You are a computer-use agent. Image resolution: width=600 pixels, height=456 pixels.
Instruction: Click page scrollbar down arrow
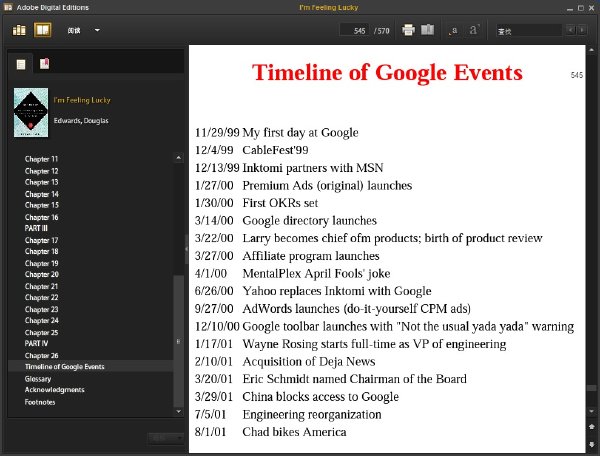[592, 411]
